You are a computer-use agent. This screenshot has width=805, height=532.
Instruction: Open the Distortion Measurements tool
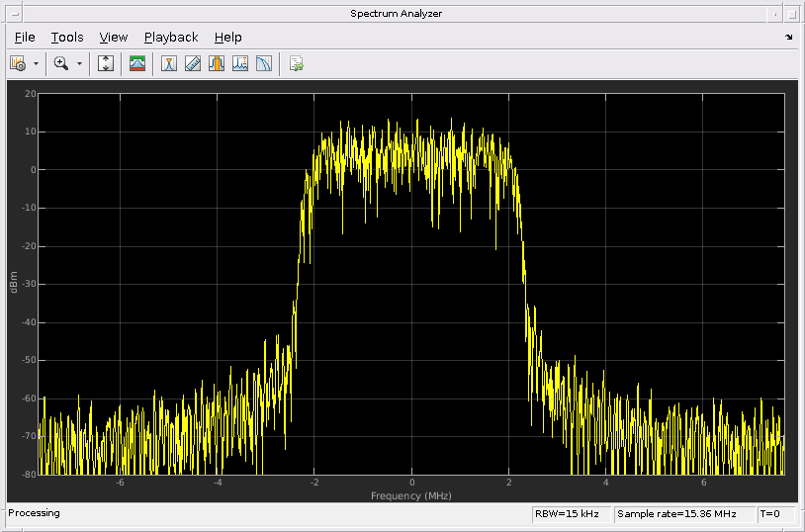pyautogui.click(x=240, y=63)
